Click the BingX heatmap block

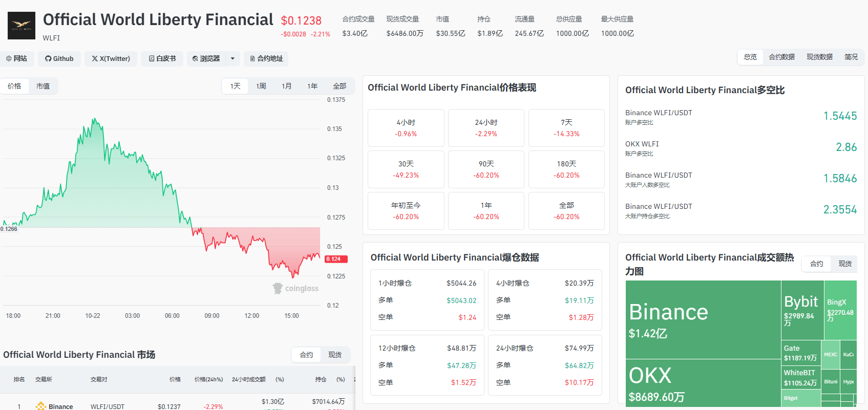[x=840, y=310]
